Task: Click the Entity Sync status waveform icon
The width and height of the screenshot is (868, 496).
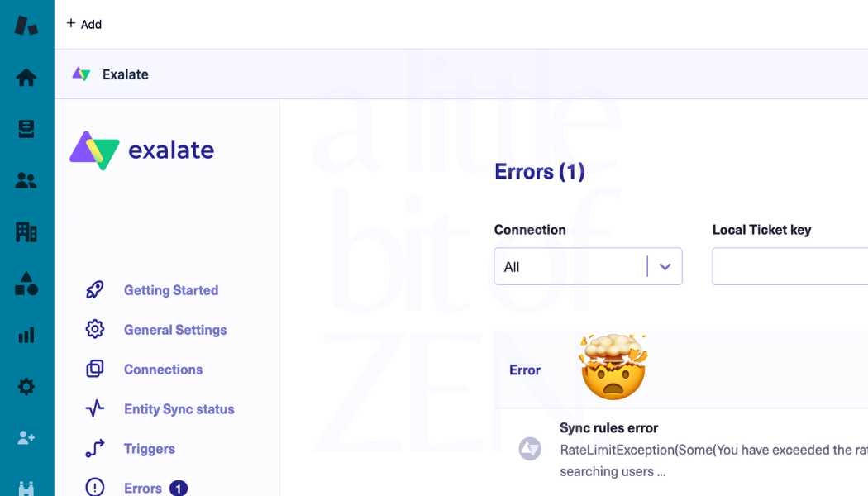Action: 94,408
